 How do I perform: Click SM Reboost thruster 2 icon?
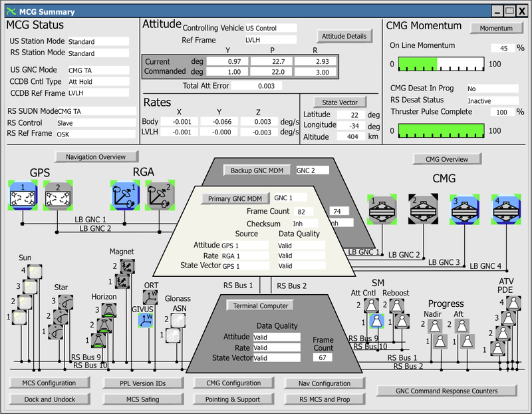(396, 306)
